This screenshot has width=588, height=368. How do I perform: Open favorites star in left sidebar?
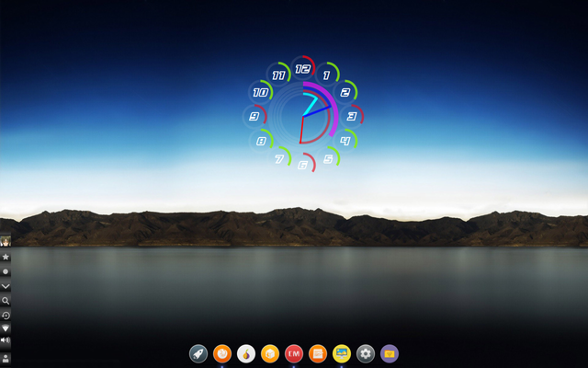[x=6, y=257]
